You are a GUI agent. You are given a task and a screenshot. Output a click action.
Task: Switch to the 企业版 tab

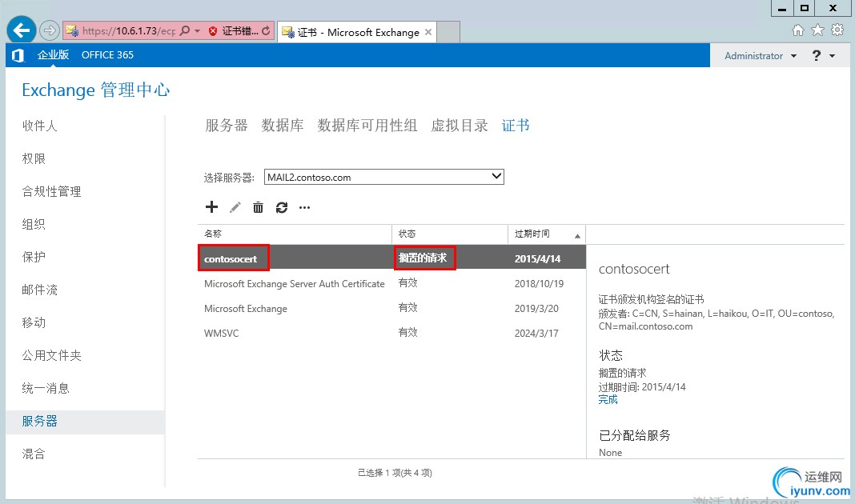coord(53,55)
